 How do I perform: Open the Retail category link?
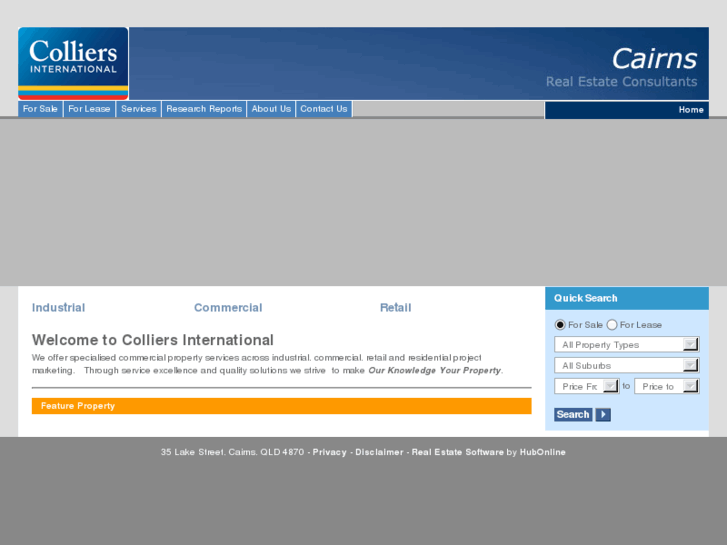pos(395,308)
